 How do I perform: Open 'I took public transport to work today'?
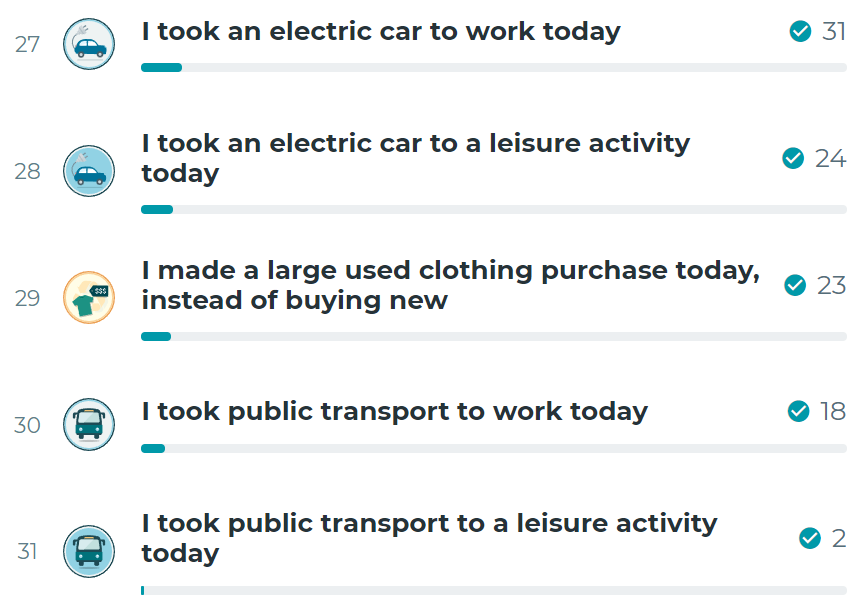[395, 412]
